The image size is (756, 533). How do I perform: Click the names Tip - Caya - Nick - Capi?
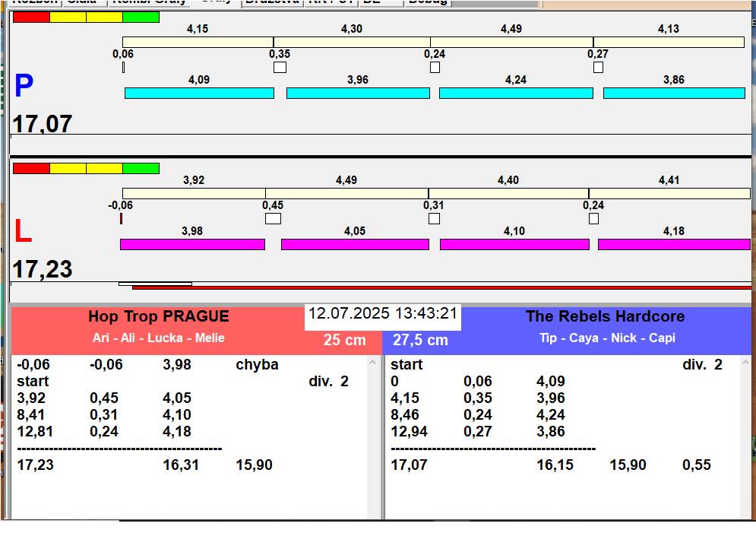[607, 338]
